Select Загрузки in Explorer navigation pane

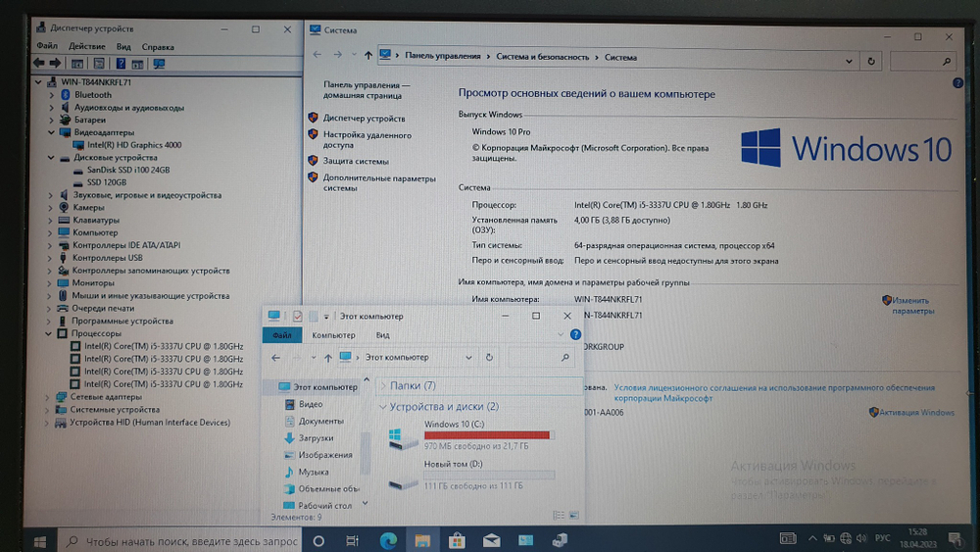[x=316, y=438]
